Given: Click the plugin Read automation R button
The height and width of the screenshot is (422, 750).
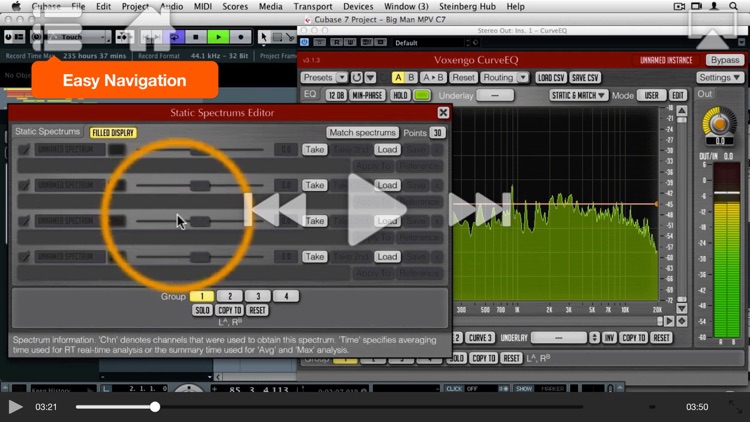Looking at the screenshot, I should [x=336, y=42].
